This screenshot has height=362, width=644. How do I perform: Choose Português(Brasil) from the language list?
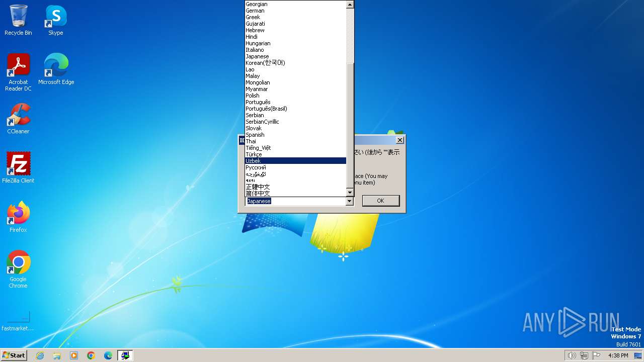(295, 109)
